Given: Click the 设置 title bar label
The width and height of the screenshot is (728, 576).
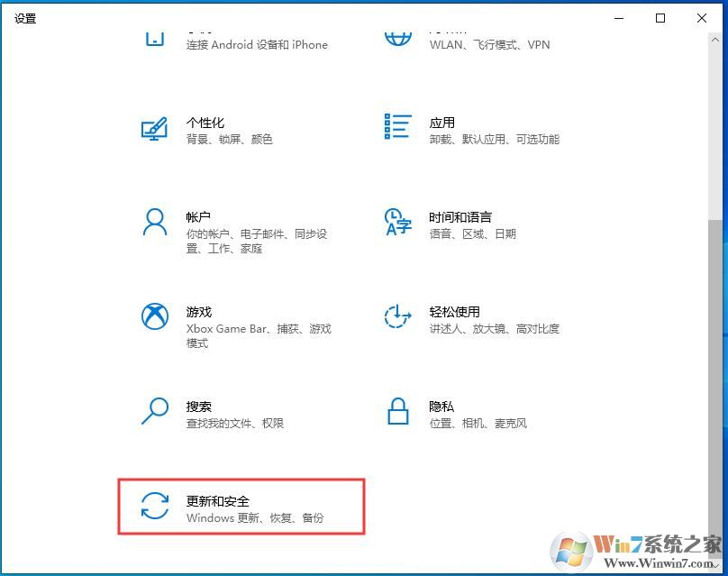Looking at the screenshot, I should point(25,18).
